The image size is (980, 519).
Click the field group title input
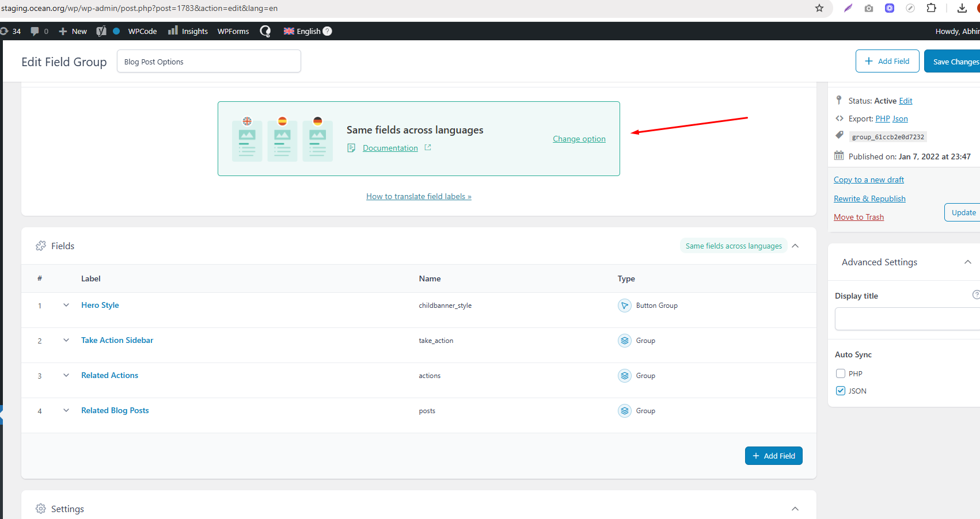tap(208, 62)
